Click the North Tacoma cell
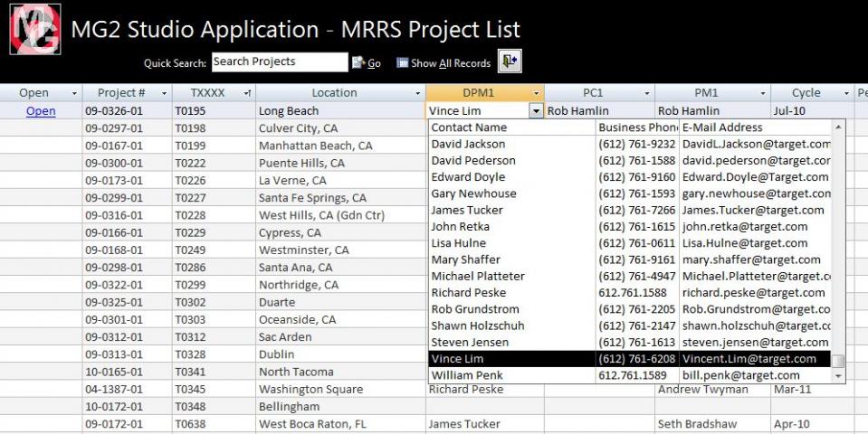The height and width of the screenshot is (434, 868). [341, 372]
